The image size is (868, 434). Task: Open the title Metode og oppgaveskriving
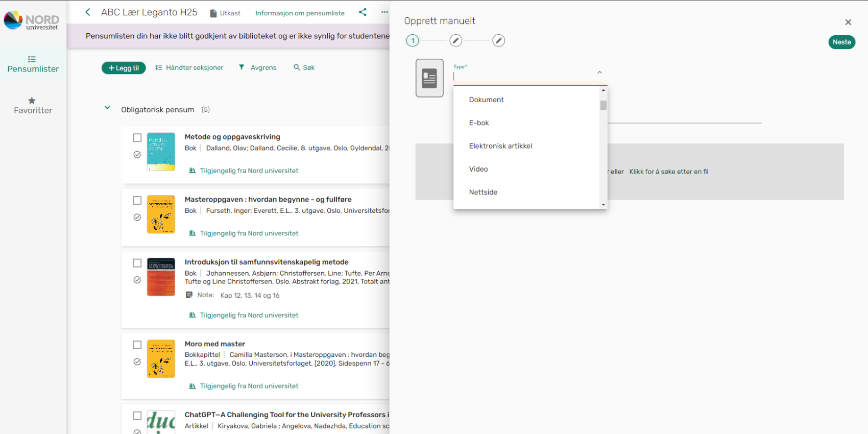[232, 137]
